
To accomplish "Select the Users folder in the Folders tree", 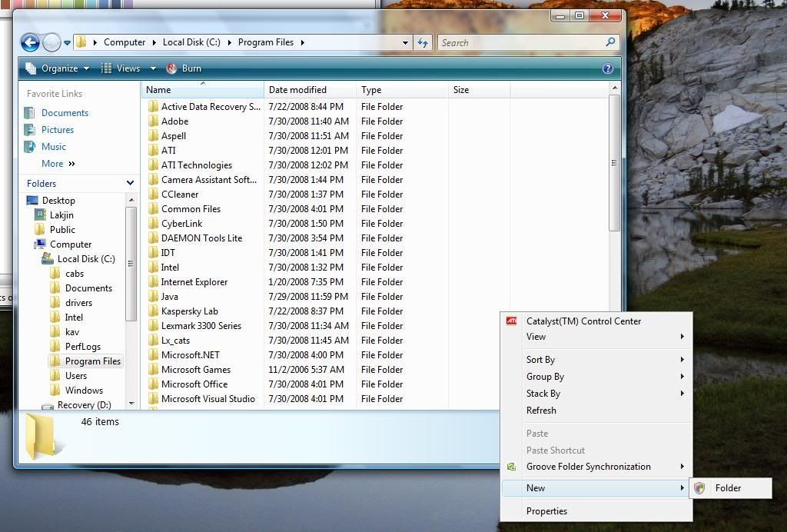I will (x=76, y=376).
